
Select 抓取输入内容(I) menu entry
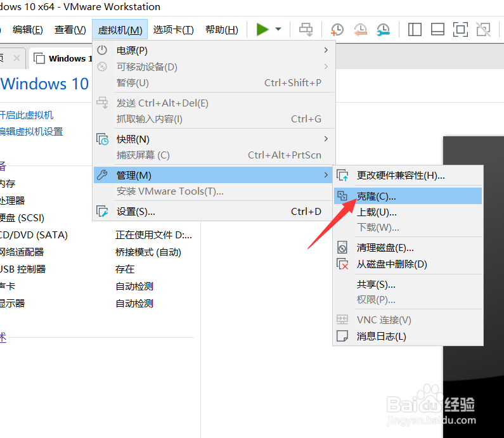(214, 119)
